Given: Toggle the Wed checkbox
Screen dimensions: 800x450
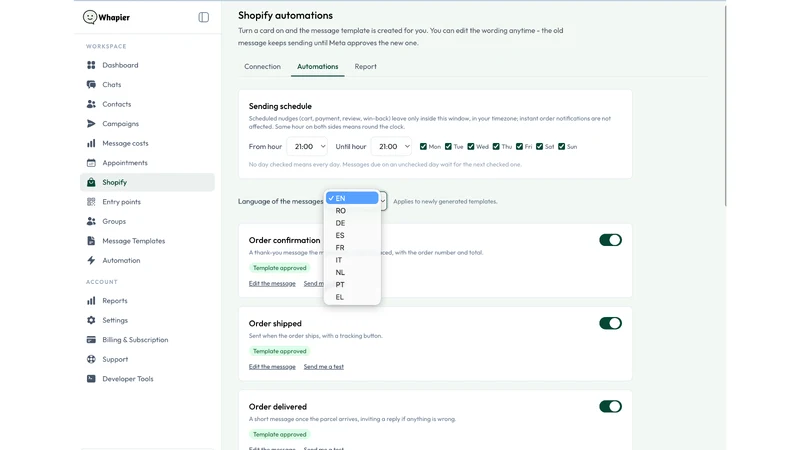Looking at the screenshot, I should pos(470,146).
